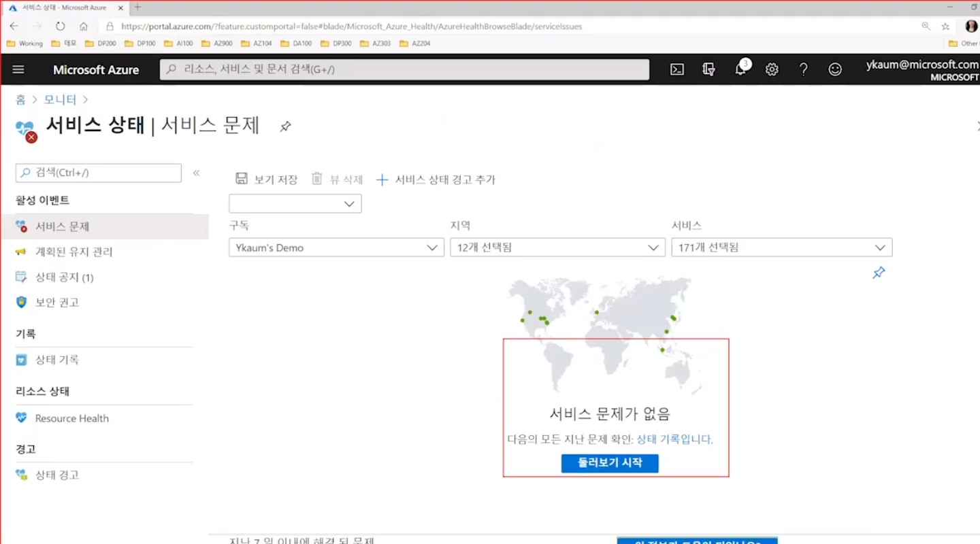
Task: Focus the sidebar 검색(Ctrl+/) box
Action: (99, 173)
